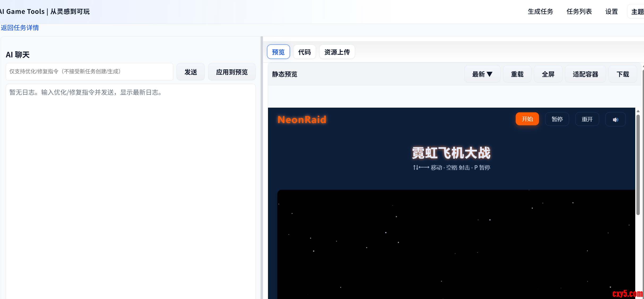Click the AI chat instruction input field
The width and height of the screenshot is (644, 299).
point(89,71)
